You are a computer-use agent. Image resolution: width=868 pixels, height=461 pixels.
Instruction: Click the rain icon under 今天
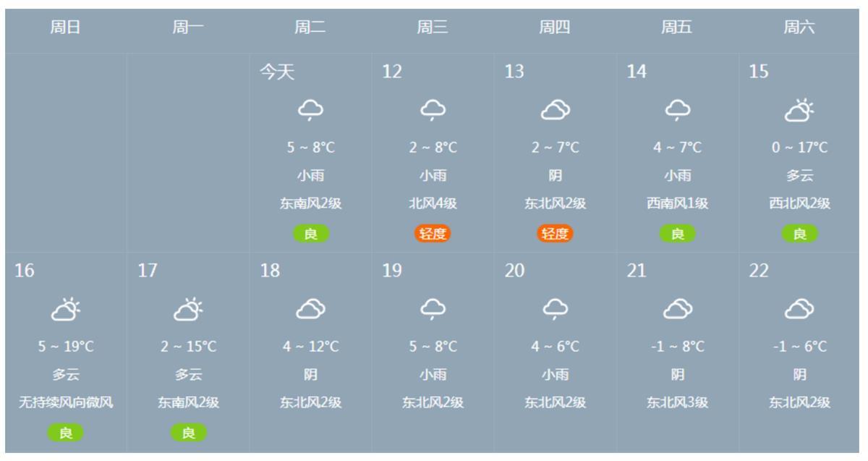(x=311, y=109)
